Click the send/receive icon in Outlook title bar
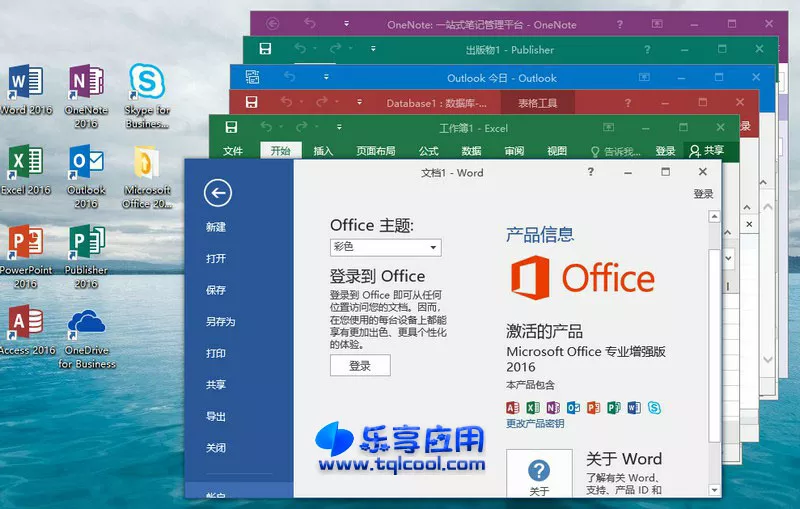The width and height of the screenshot is (800, 509). (253, 77)
